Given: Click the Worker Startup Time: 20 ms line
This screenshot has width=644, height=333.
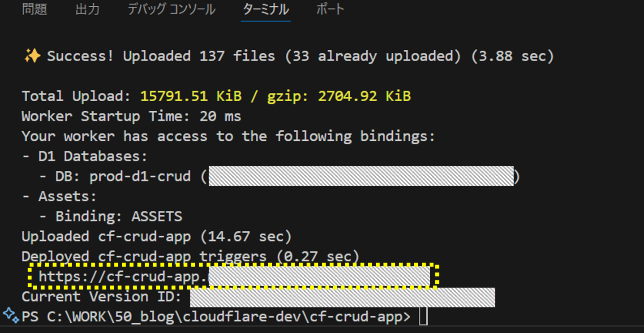Looking at the screenshot, I should pyautogui.click(x=132, y=117).
